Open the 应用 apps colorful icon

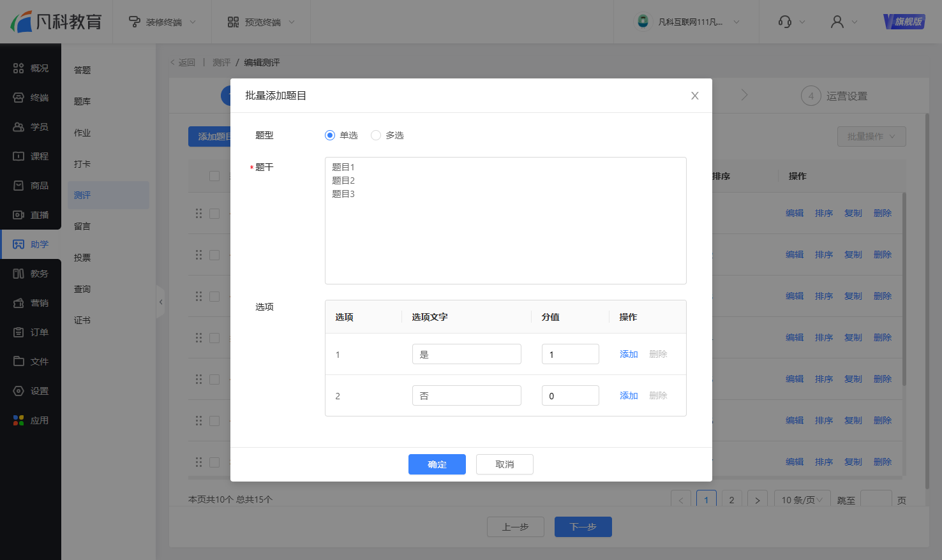[19, 420]
